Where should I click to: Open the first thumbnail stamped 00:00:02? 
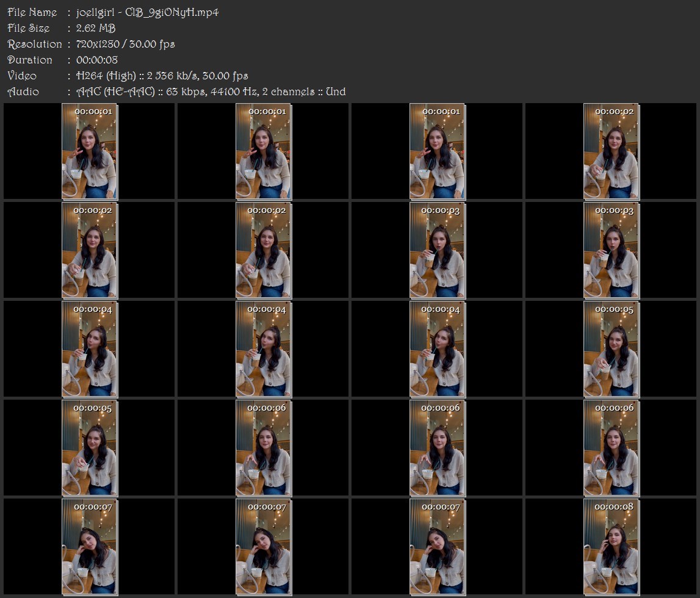[x=611, y=151]
